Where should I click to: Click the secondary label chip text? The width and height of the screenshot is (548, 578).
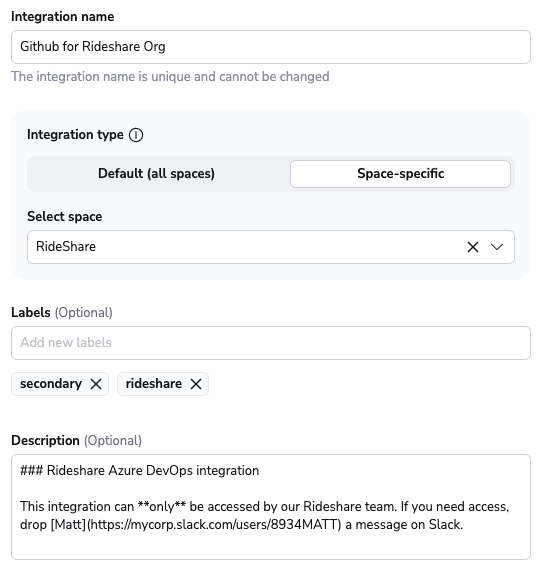point(51,384)
